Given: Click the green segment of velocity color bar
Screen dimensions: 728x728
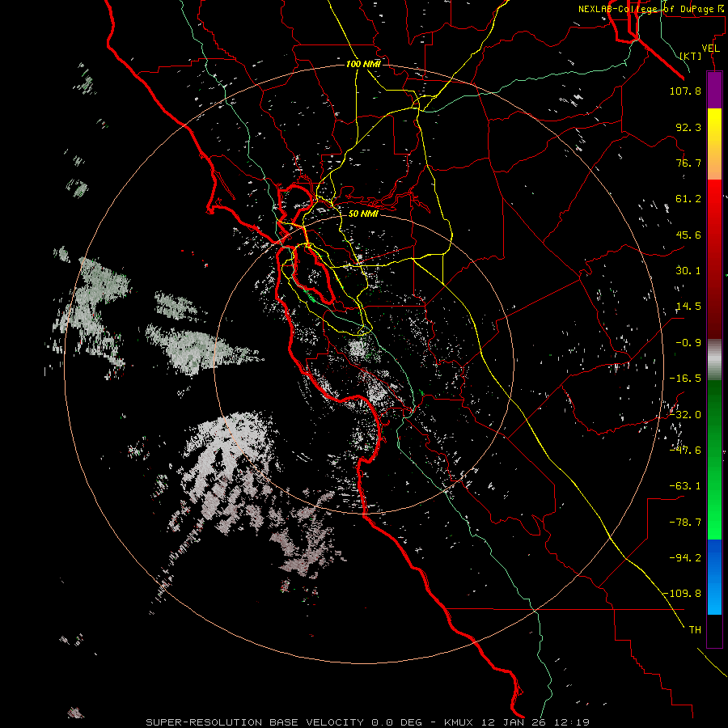Looking at the screenshot, I should point(714,459).
